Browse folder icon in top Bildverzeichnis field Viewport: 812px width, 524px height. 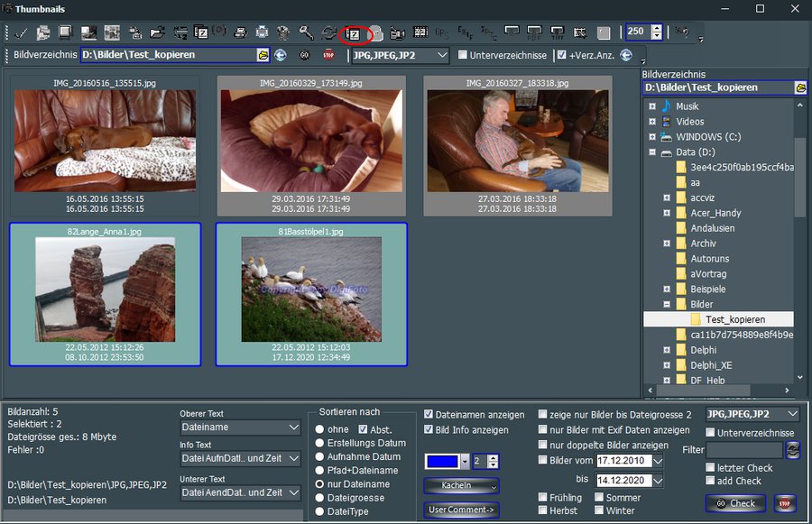263,55
